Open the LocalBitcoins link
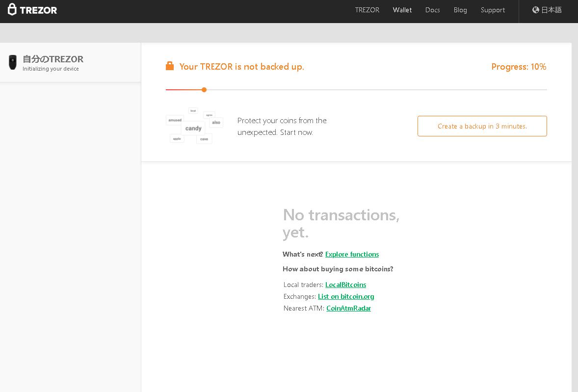Screen dimensions: 578x392 coord(345,285)
